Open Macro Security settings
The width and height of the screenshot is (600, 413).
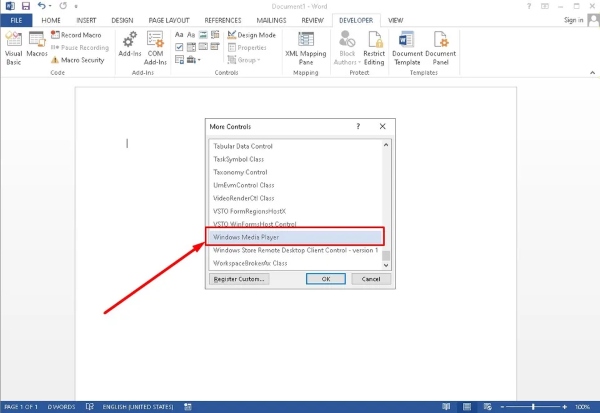pos(81,59)
